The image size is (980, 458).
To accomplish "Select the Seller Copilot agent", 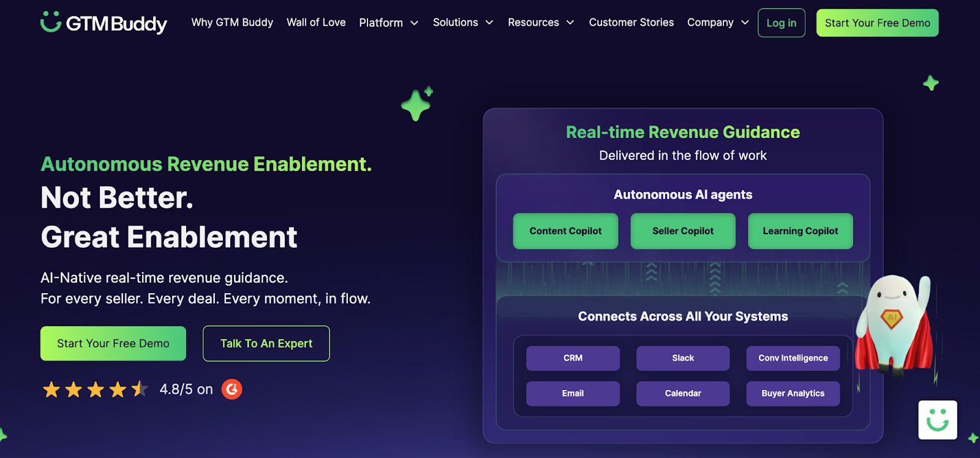I will click(683, 231).
